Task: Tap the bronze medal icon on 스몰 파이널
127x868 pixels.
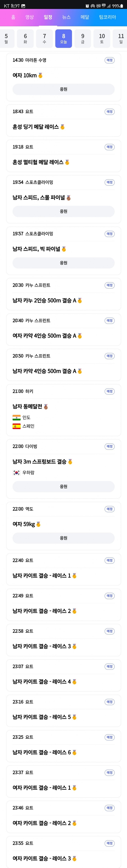Action: pyautogui.click(x=69, y=198)
